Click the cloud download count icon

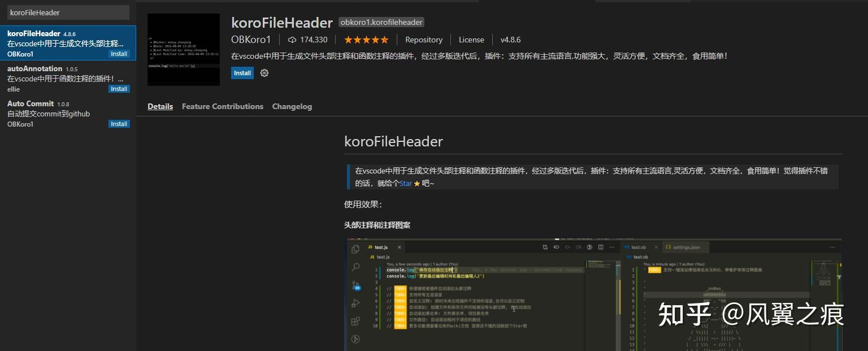[292, 40]
